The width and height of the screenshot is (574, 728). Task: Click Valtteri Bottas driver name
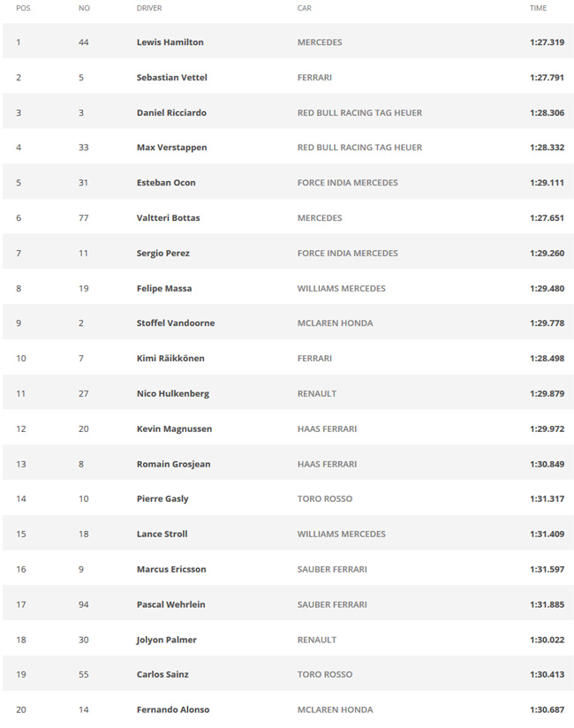click(x=168, y=218)
